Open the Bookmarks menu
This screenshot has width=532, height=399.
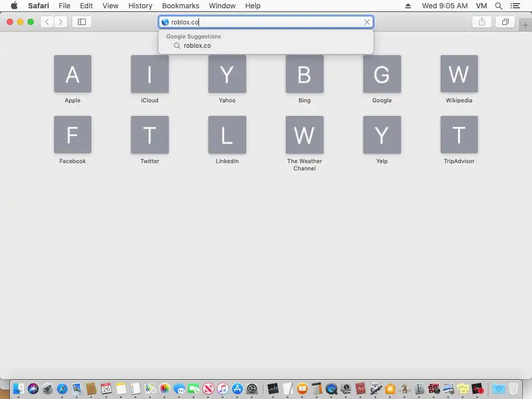tap(181, 6)
